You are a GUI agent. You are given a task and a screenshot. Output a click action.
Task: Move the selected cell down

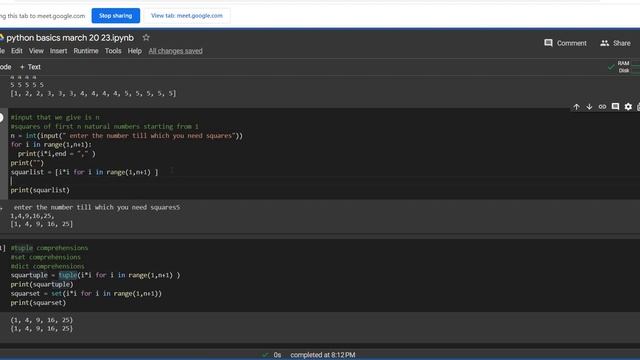(589, 107)
